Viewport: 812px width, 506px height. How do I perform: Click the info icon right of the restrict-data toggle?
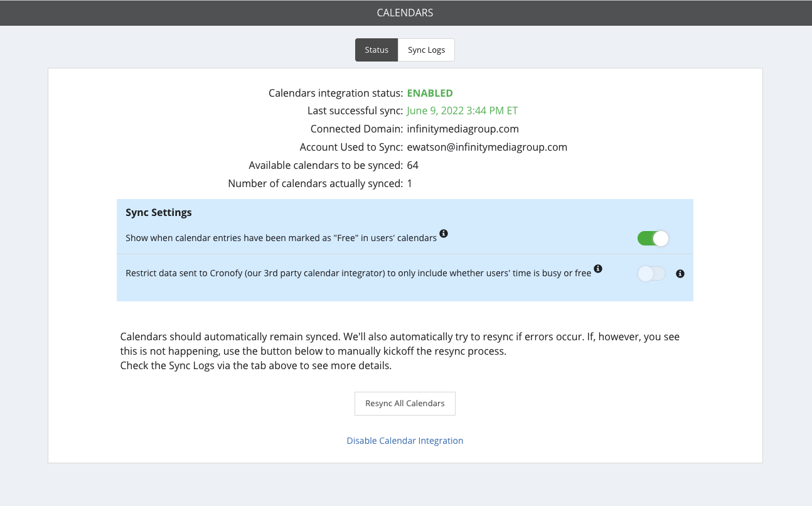coord(680,274)
